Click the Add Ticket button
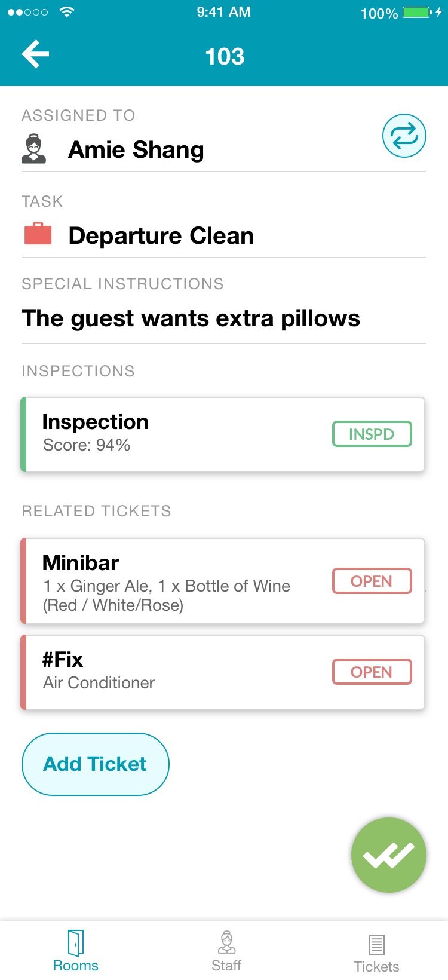The width and height of the screenshot is (448, 980). (x=96, y=764)
